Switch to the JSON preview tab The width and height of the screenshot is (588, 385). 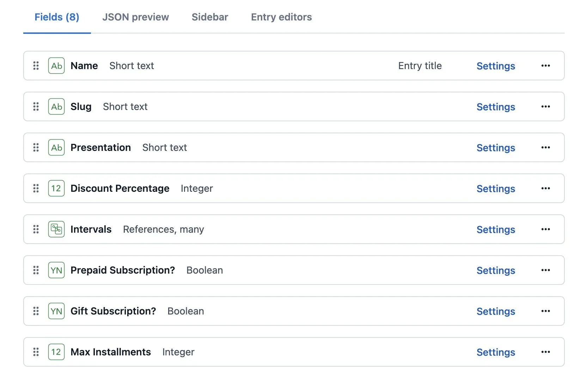[x=136, y=17]
